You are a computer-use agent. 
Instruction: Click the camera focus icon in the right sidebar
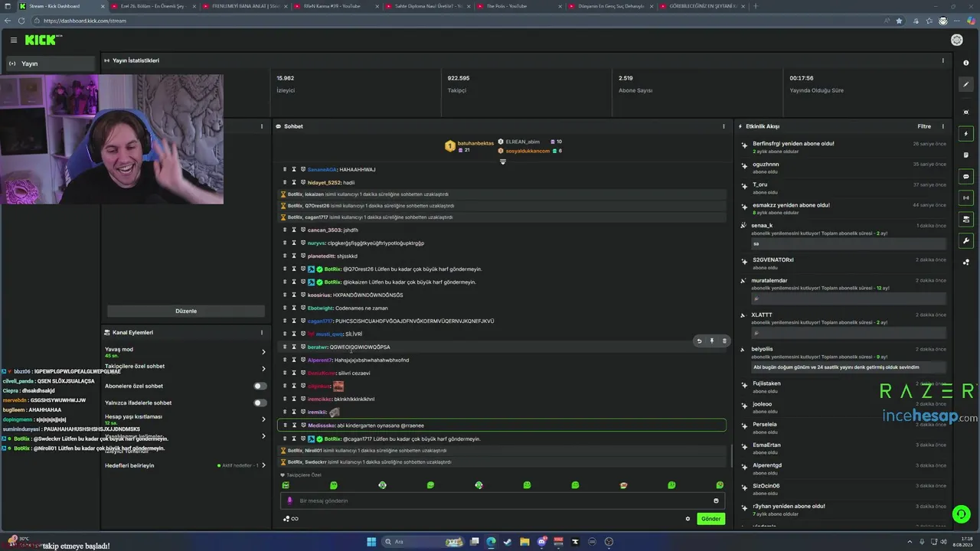pyautogui.click(x=966, y=112)
